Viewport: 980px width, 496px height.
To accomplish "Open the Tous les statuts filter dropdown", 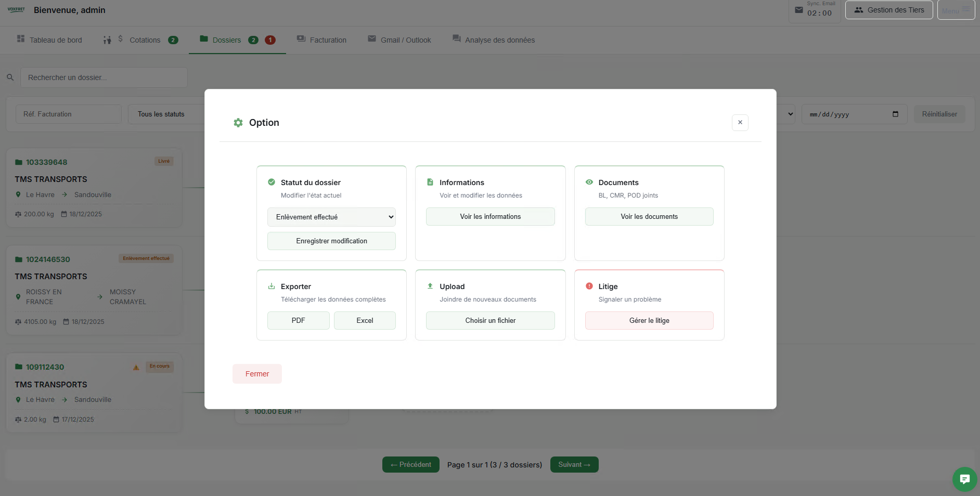I will [x=167, y=114].
